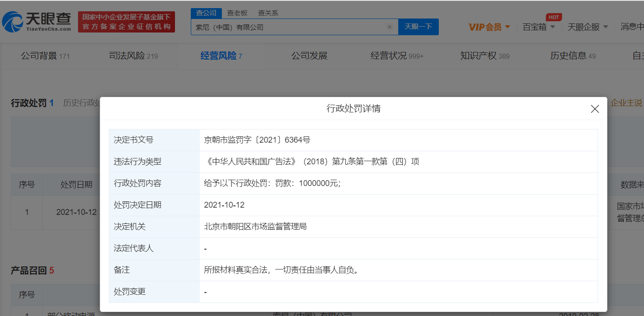Screen dimensions: 644x316
Task: Close the 行政处罚详情 dialog
Action: point(595,109)
